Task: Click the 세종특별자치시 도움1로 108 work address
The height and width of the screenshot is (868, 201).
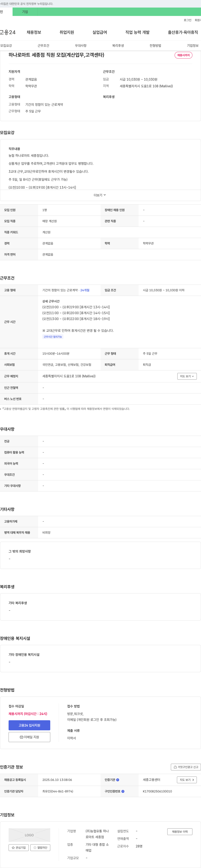Action: (69, 376)
